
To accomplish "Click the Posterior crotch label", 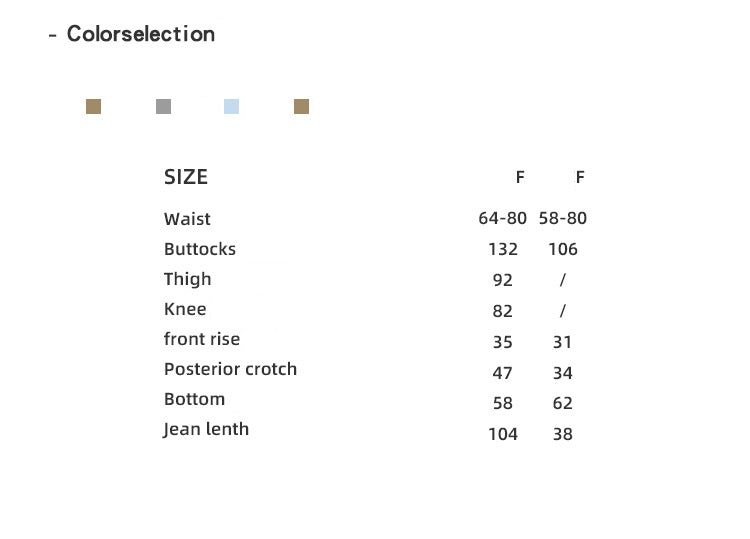I will [x=231, y=369].
